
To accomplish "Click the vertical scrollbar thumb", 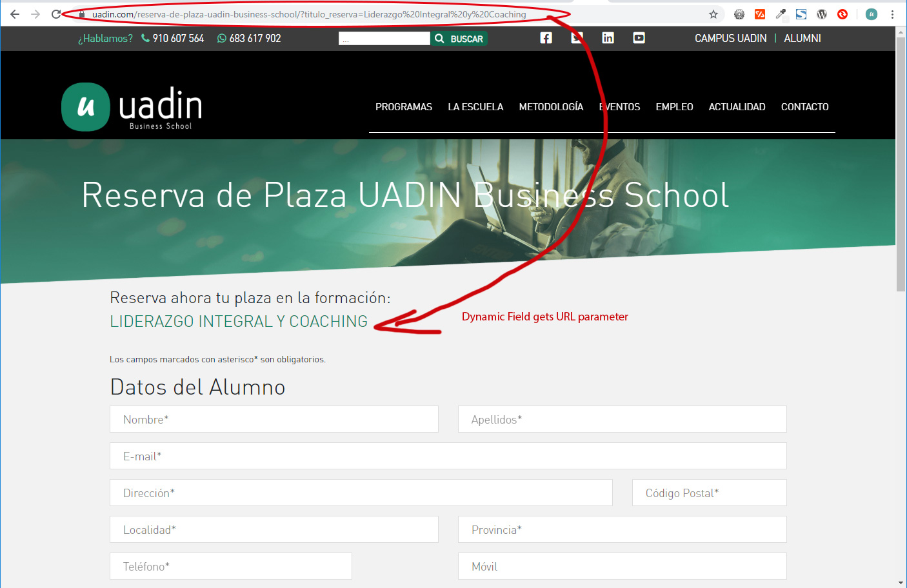I will tap(901, 164).
